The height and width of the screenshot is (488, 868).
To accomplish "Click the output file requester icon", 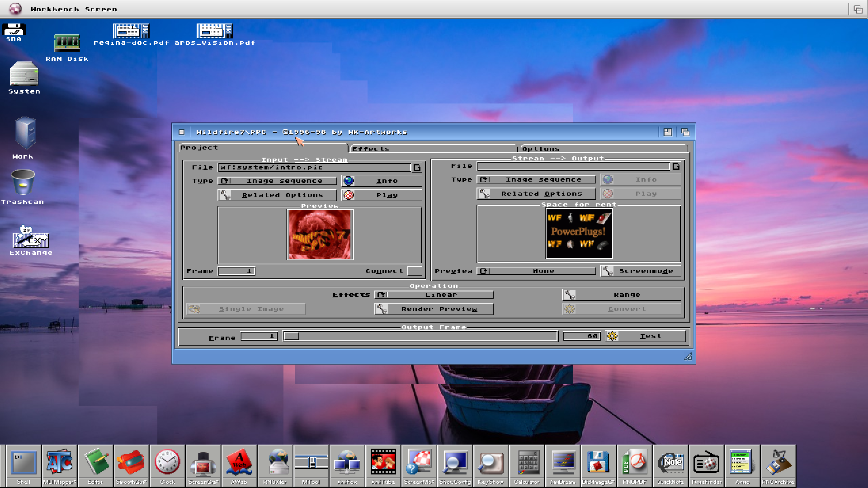I will [x=676, y=166].
